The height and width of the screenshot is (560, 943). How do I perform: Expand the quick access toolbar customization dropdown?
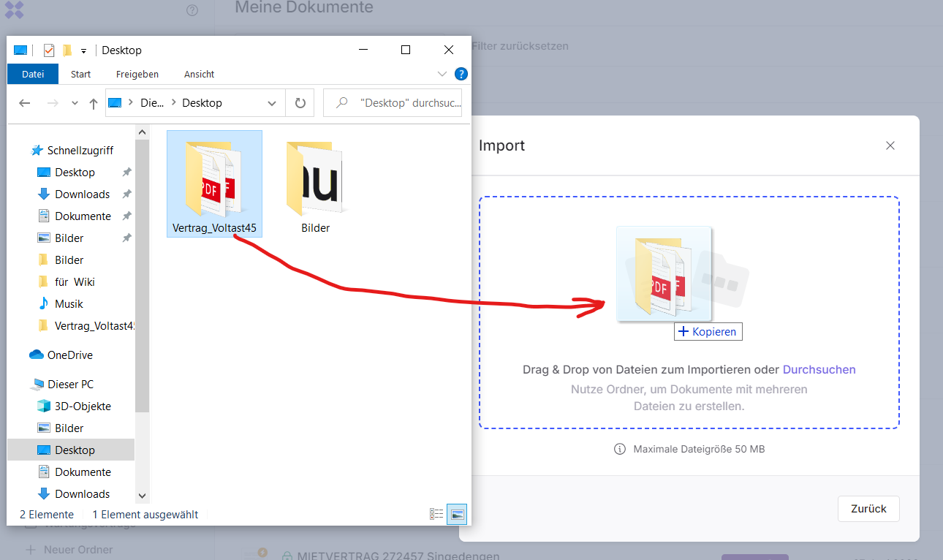click(x=83, y=50)
